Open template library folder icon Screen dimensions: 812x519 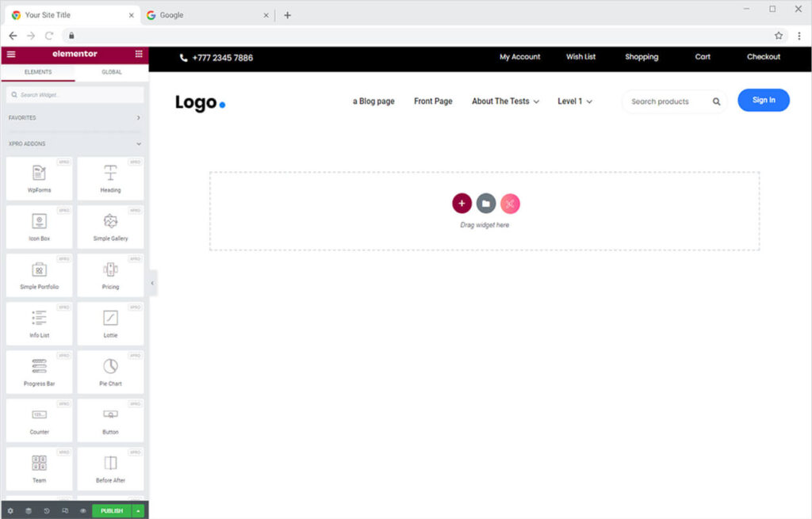tap(486, 204)
